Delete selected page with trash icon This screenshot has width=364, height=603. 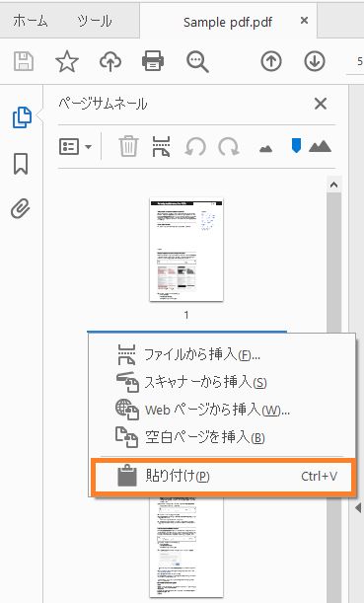pyautogui.click(x=128, y=146)
